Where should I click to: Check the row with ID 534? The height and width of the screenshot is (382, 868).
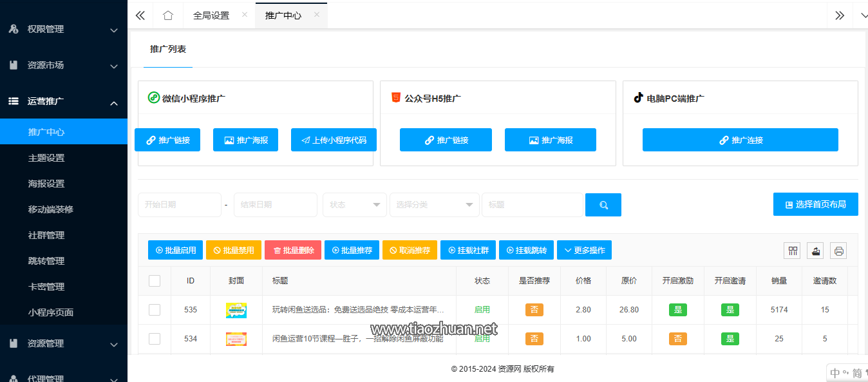tap(155, 339)
